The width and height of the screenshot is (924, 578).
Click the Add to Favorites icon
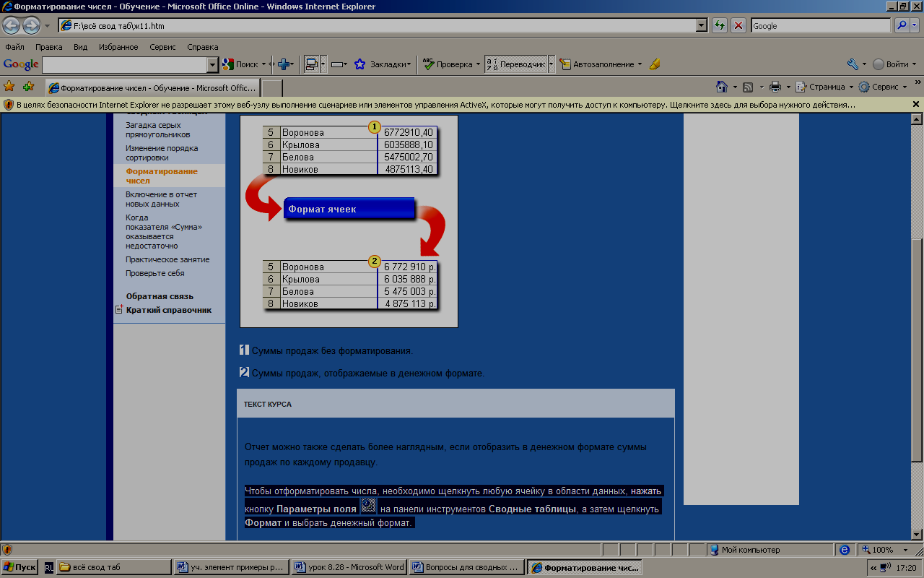[28, 87]
